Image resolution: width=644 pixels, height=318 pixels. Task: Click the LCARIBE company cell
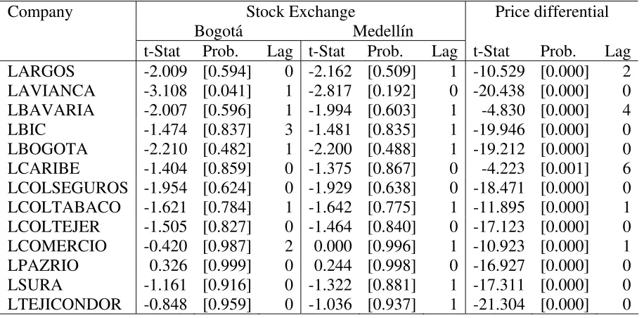44,168
